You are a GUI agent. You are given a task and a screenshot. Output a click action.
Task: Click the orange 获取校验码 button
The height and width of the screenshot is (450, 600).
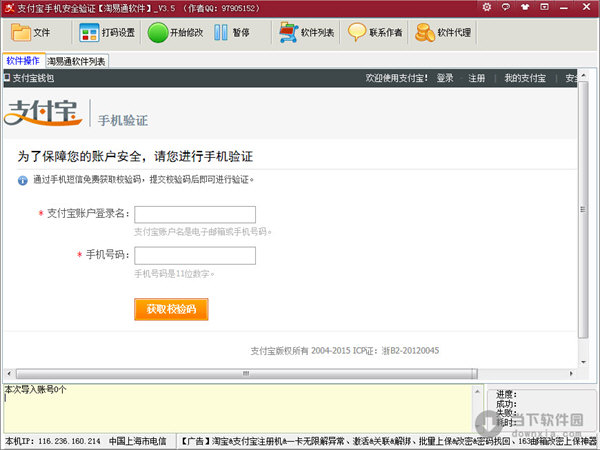(171, 309)
